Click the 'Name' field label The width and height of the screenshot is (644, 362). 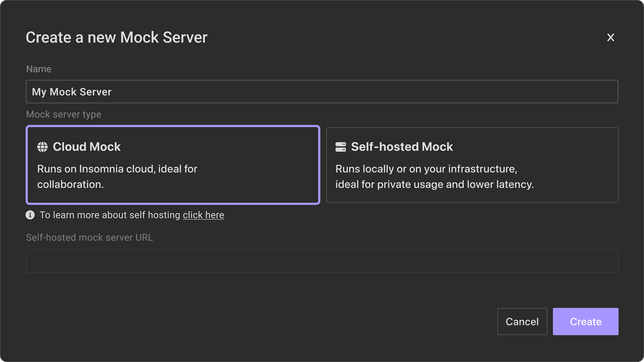(39, 69)
